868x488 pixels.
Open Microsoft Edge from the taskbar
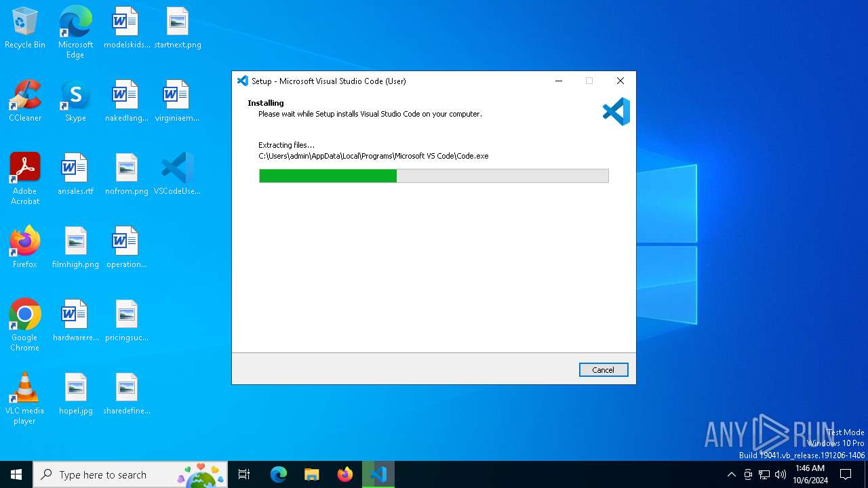(x=279, y=474)
